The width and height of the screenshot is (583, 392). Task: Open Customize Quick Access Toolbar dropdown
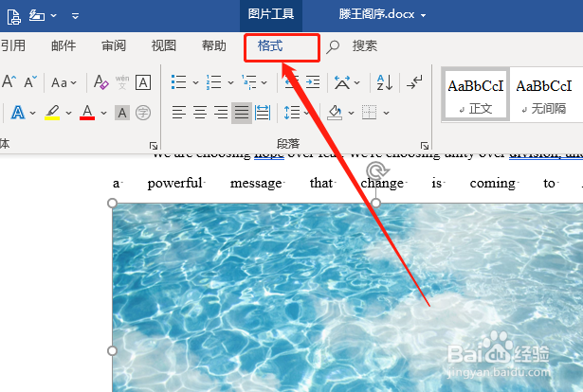pyautogui.click(x=75, y=16)
